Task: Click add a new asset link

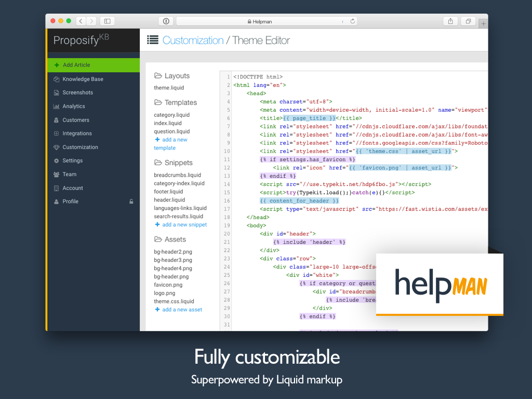Action: (179, 310)
